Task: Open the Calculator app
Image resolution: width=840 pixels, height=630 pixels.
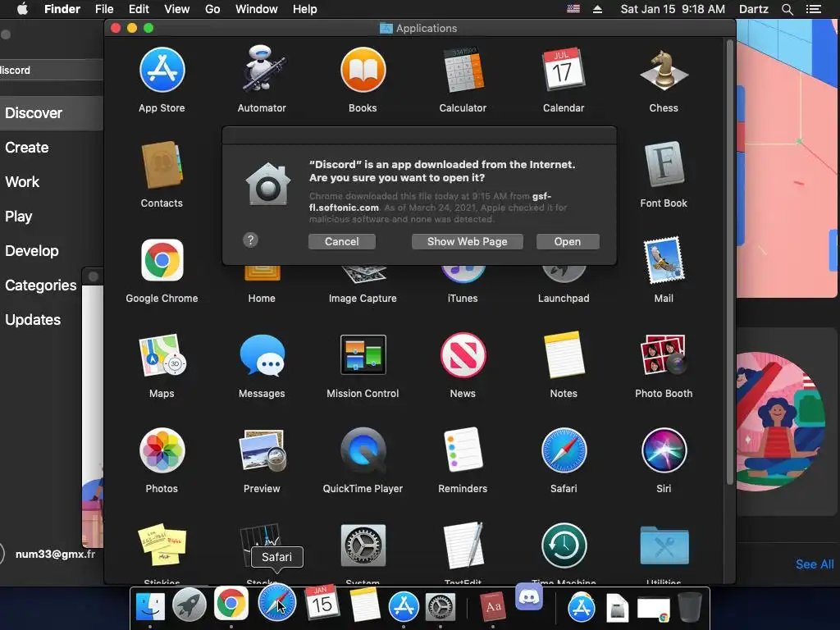Action: (463, 71)
